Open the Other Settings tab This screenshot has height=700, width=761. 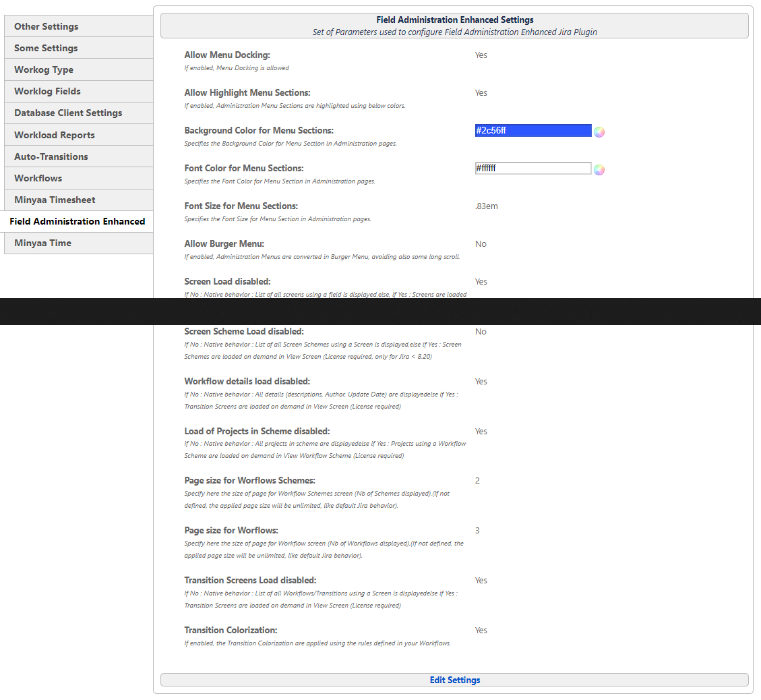tap(79, 26)
